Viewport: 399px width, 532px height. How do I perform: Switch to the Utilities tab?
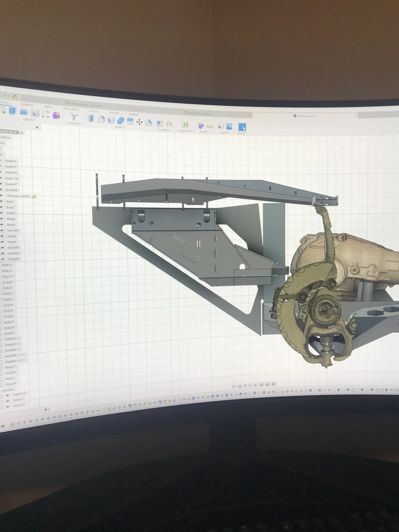pos(114,113)
